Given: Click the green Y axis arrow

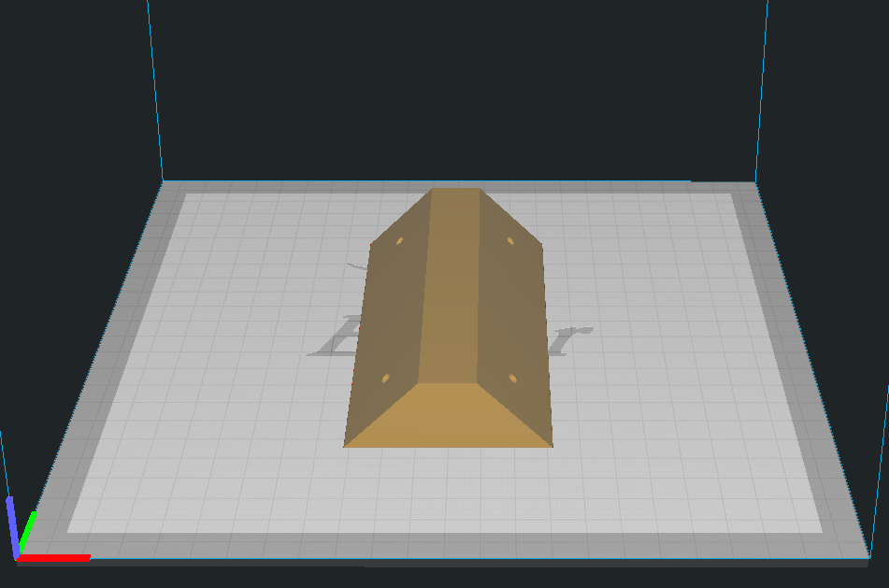Looking at the screenshot, I should [28, 530].
